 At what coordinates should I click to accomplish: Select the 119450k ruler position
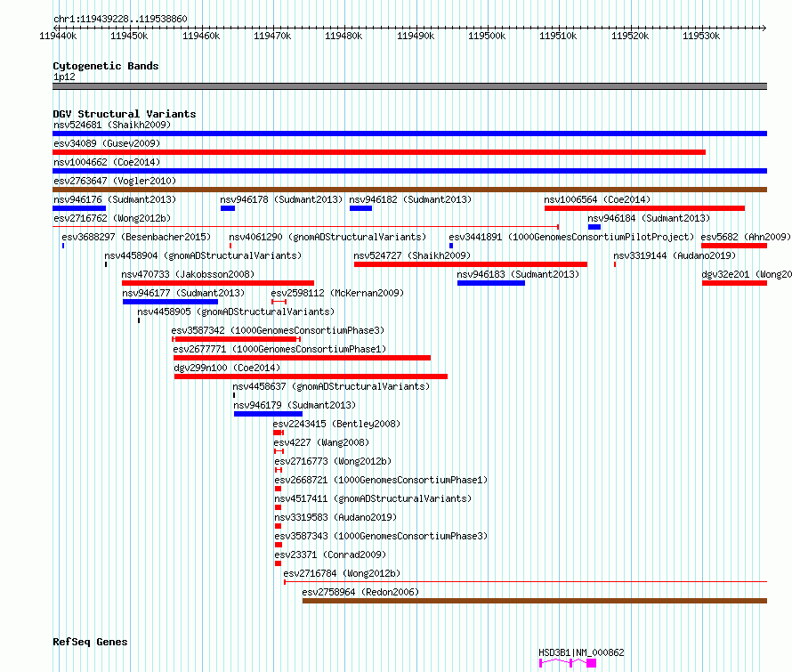[x=129, y=36]
